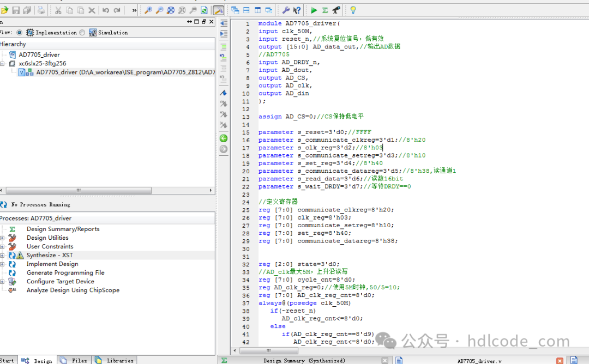Click the Zoom Out magnifier icon
Viewport: 589px width, 364px height.
(x=160, y=10)
